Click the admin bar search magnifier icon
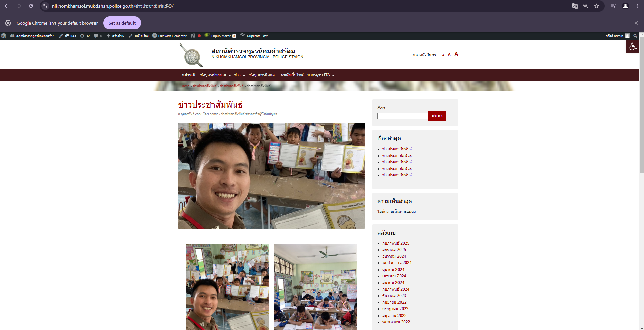 (635, 36)
